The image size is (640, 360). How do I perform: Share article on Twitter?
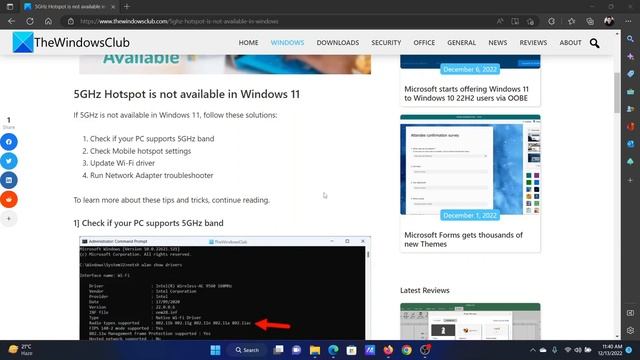tap(9, 161)
